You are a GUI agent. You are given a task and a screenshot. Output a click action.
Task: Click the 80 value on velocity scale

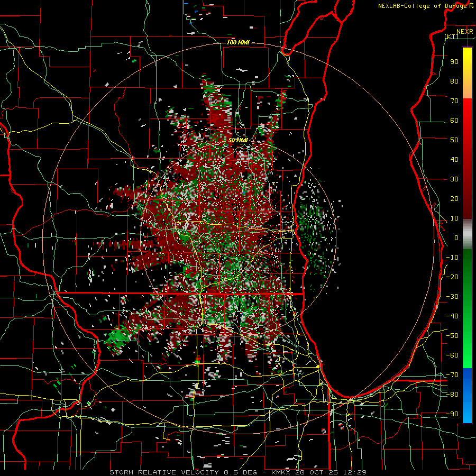(454, 81)
